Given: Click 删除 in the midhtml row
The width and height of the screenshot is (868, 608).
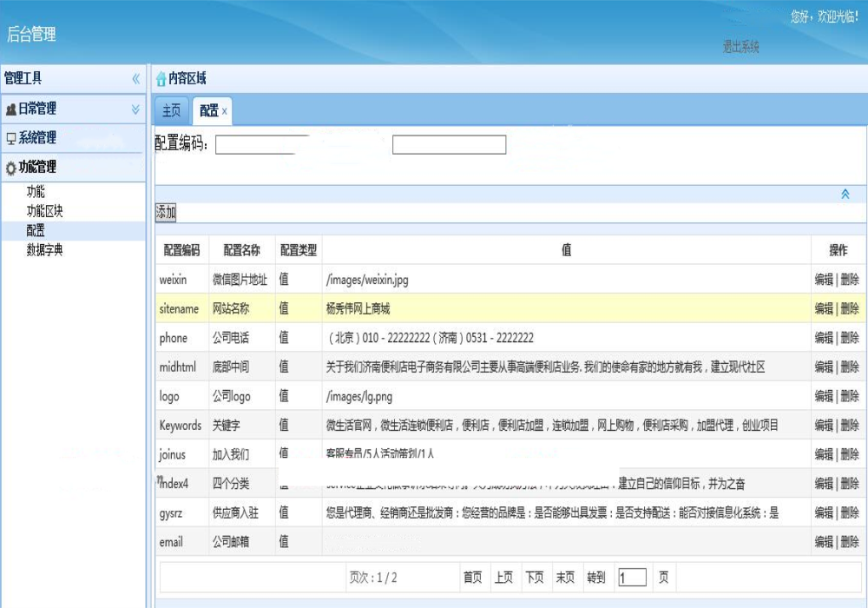Looking at the screenshot, I should coord(850,367).
